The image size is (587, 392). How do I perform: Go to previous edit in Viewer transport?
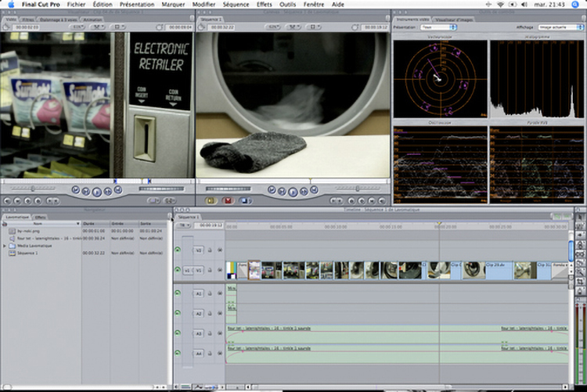(76, 190)
